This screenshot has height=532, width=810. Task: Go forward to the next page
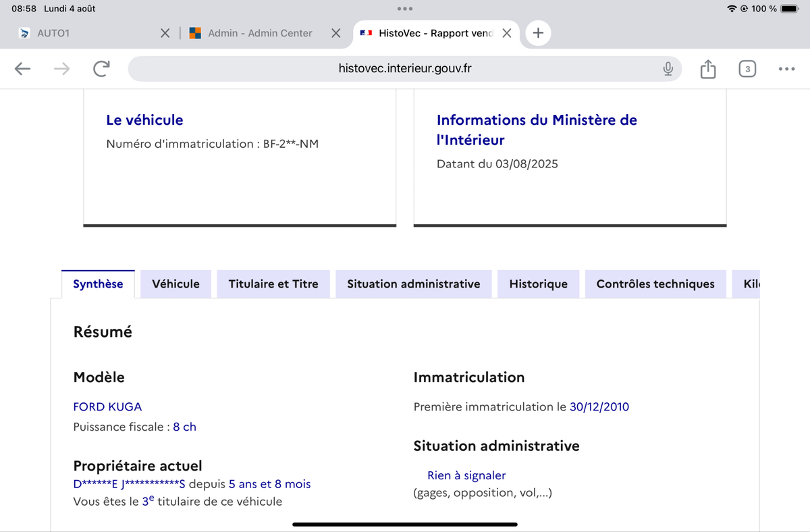click(61, 68)
